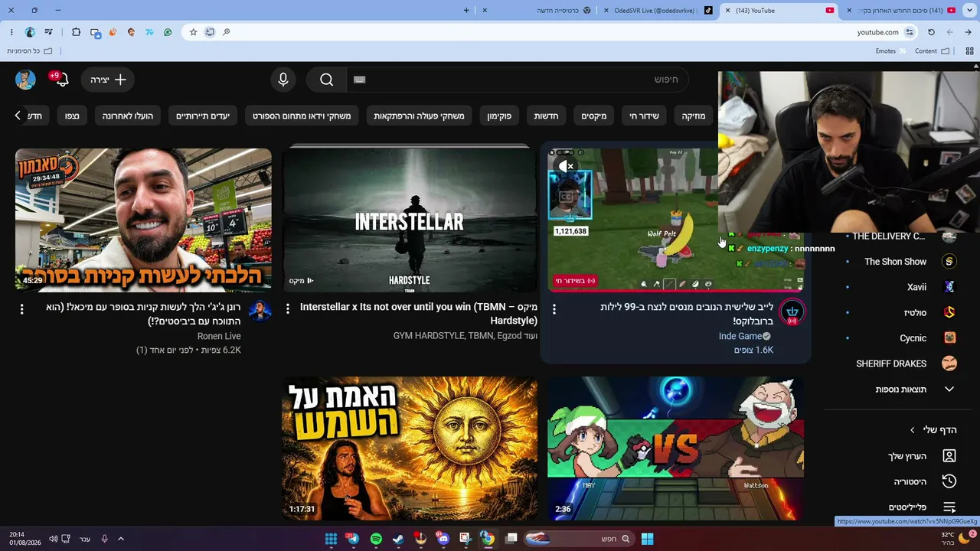Open the site information icon beside youtube.com
This screenshot has width=980, height=551.
click(x=910, y=32)
